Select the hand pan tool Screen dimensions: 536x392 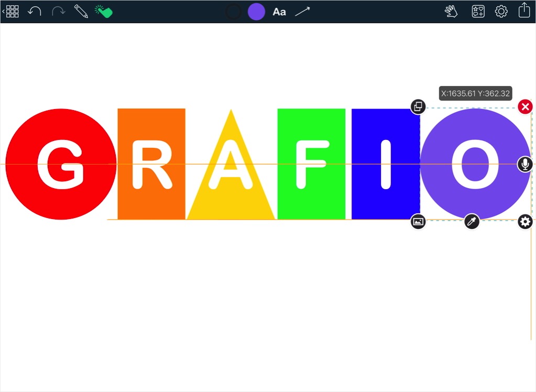tap(451, 12)
